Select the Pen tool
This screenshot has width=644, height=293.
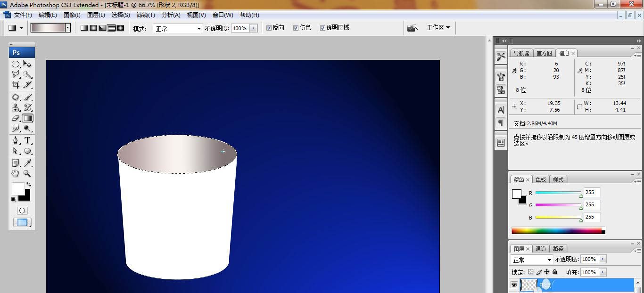coord(16,140)
